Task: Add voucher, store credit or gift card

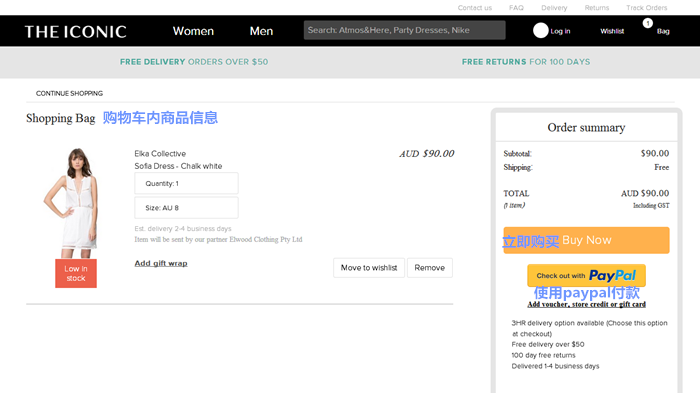Action: (587, 304)
